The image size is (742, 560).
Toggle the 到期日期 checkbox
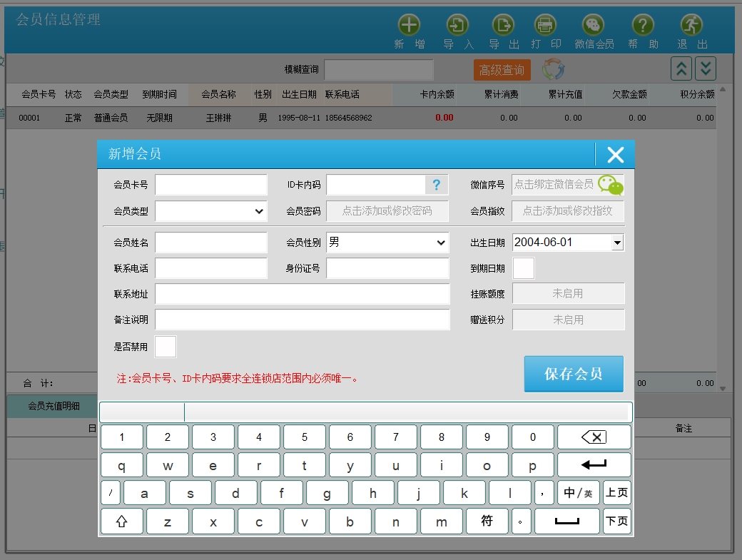click(523, 268)
